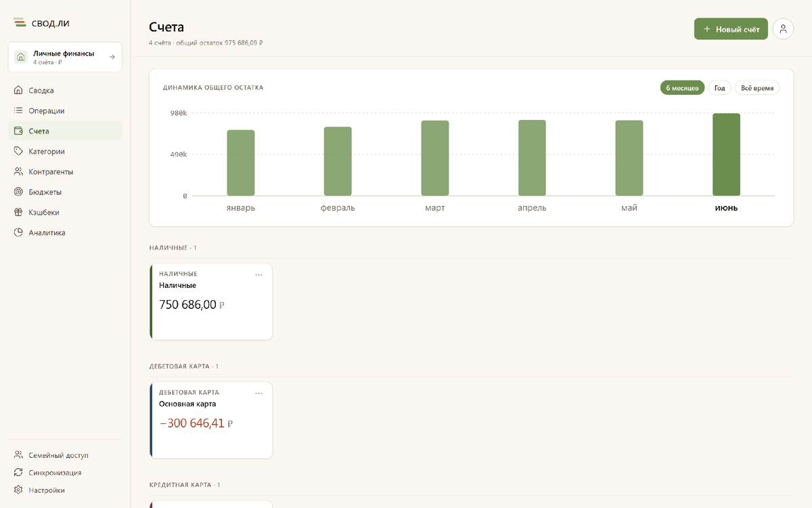This screenshot has width=812, height=508.
Task: Open the Наличные card three-dot menu
Action: click(x=258, y=275)
